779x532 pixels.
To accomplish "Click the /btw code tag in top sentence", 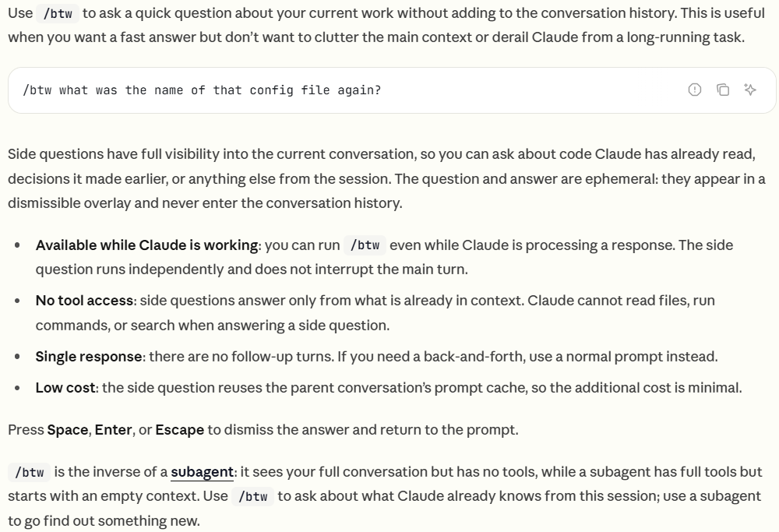I will 59,13.
